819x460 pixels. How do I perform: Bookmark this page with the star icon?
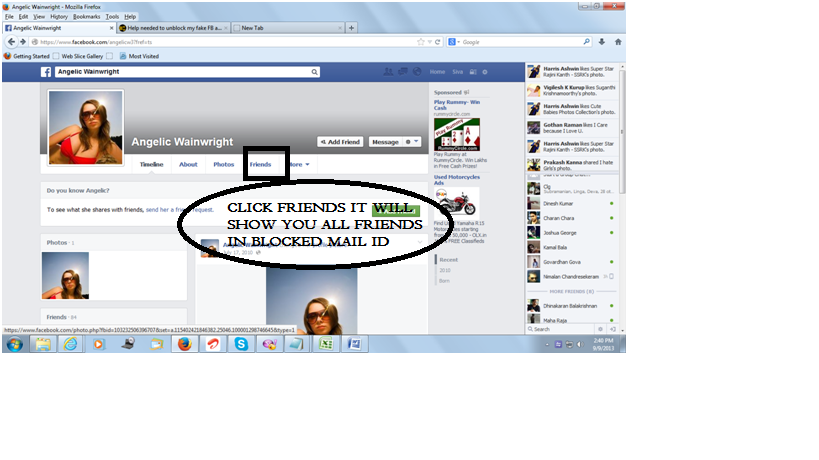click(420, 42)
